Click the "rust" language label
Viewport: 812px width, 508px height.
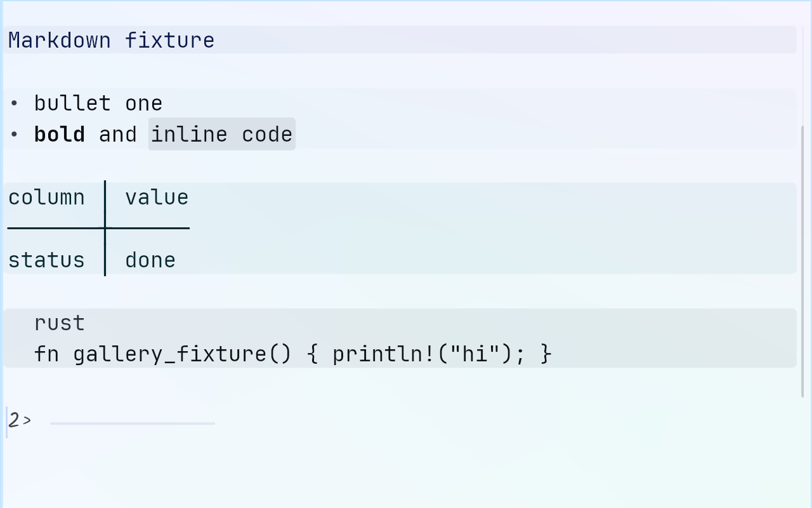click(x=60, y=323)
